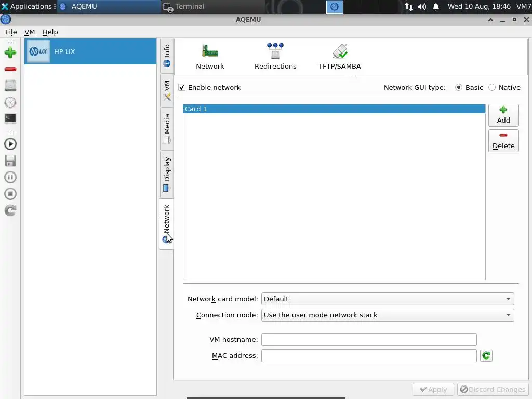
Task: Switch to the Terminal taskbar window
Action: click(x=212, y=6)
